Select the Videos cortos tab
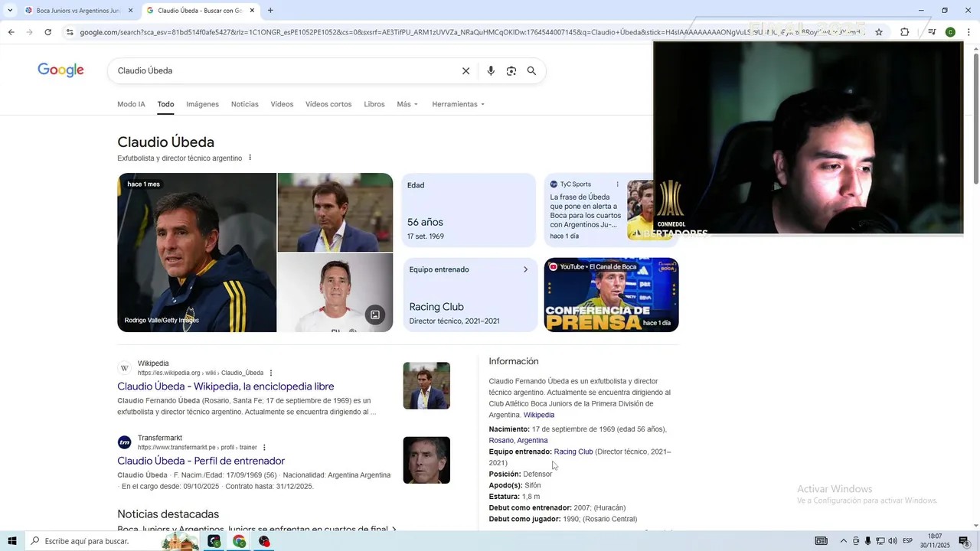980x551 pixels. click(x=328, y=104)
